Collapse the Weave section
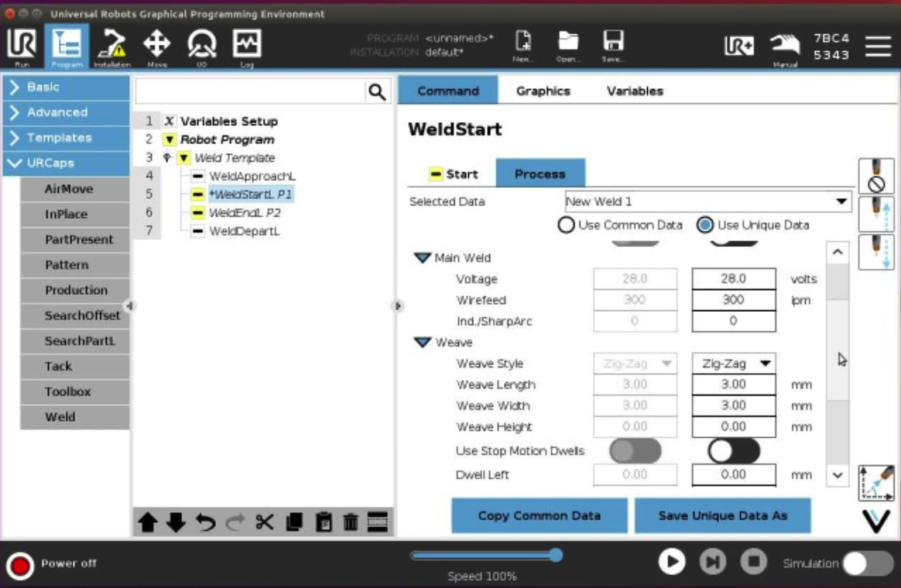 [423, 342]
